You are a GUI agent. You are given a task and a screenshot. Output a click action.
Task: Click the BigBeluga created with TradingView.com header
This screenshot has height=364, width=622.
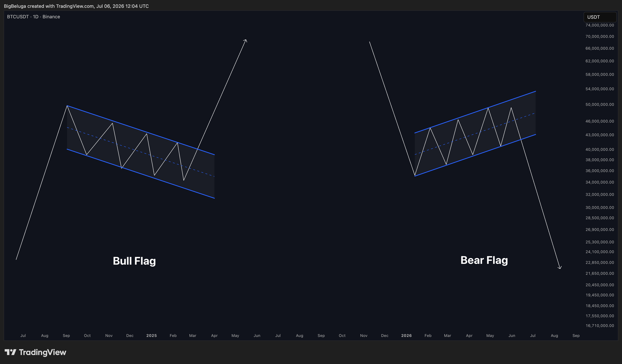click(x=76, y=6)
